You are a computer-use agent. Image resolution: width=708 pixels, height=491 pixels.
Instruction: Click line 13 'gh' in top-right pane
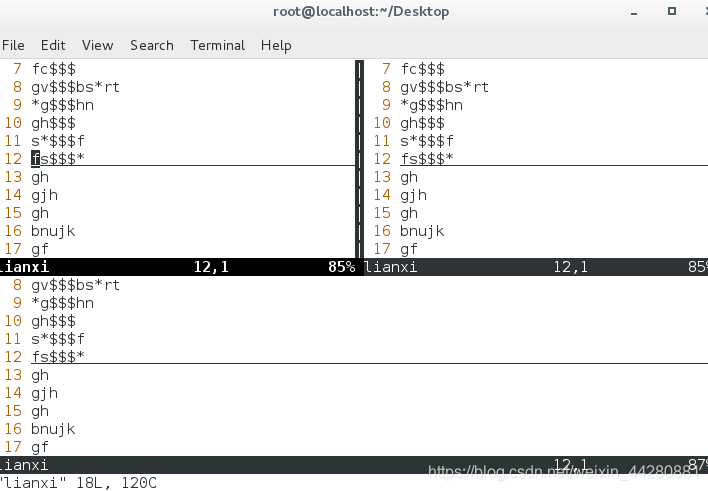pos(409,177)
